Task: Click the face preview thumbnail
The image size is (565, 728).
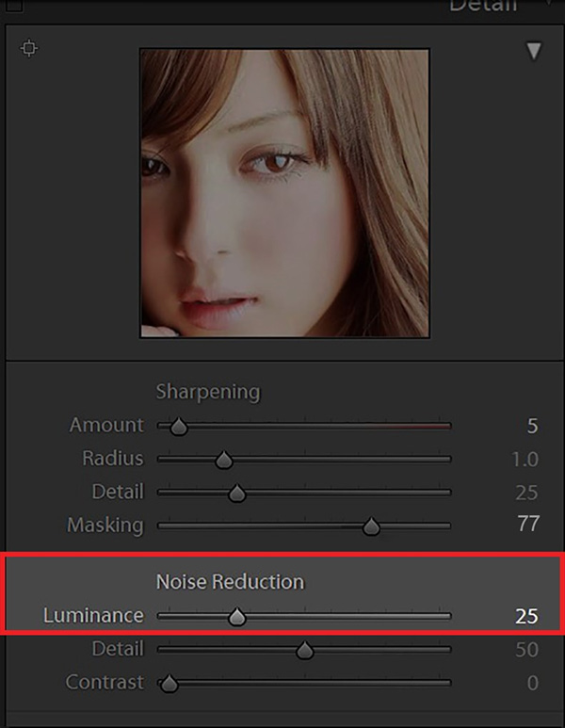Action: coord(284,193)
